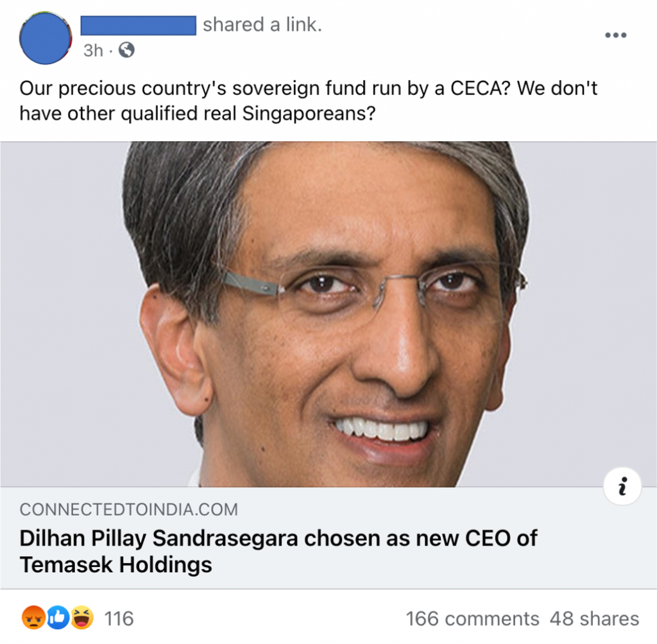657x644 pixels.
Task: Click the angry reaction emoji icon
Action: (x=33, y=618)
